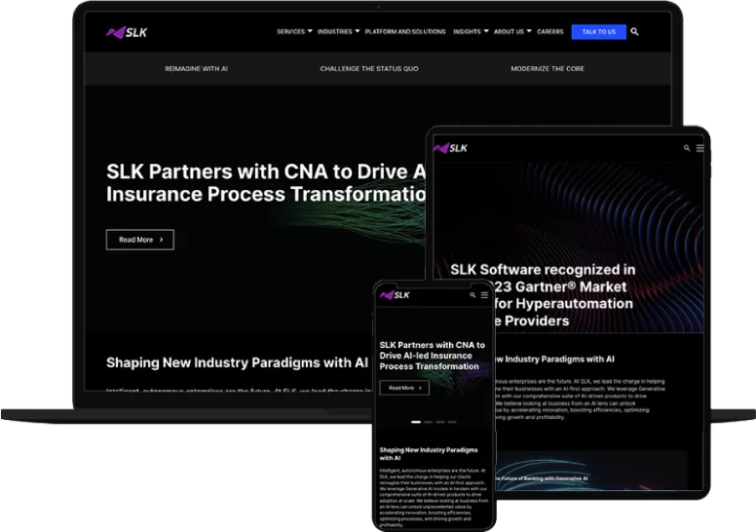Tap the search icon on the tablet

click(x=687, y=148)
